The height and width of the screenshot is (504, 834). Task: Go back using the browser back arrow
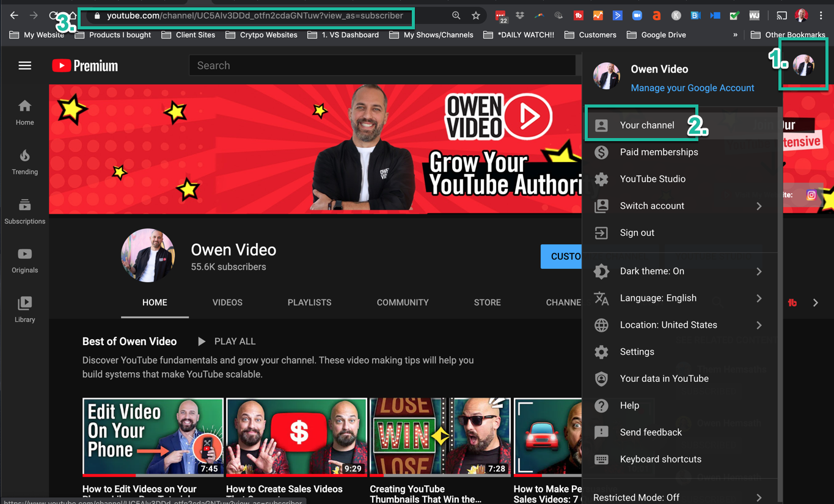pyautogui.click(x=14, y=15)
